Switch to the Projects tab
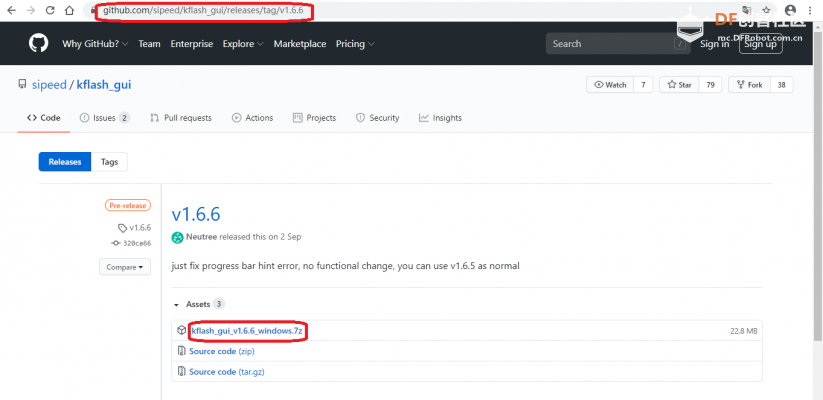The image size is (823, 400). 314,118
